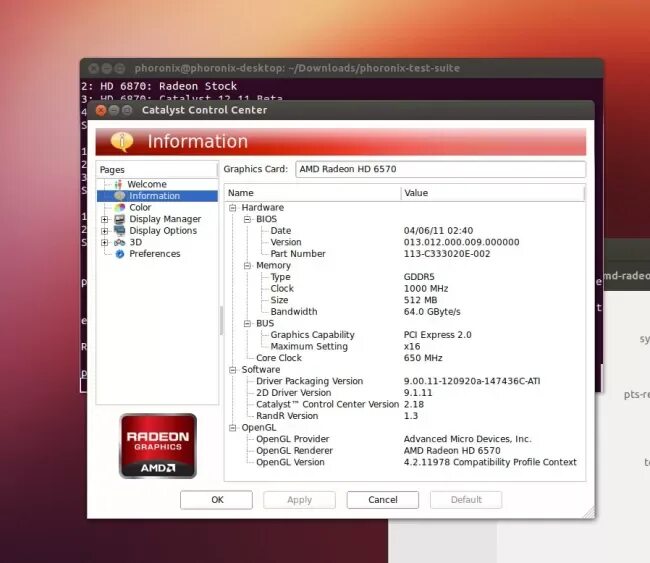
Task: Select the OpenGL Renderer row
Action: pyautogui.click(x=405, y=451)
